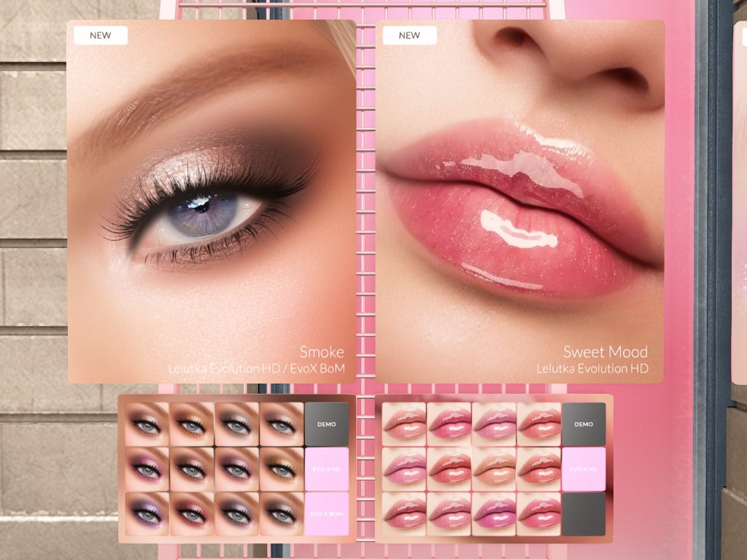Viewport: 747px width, 560px height.
Task: Select the first eyeshadow swatch in top row
Action: pos(147,424)
